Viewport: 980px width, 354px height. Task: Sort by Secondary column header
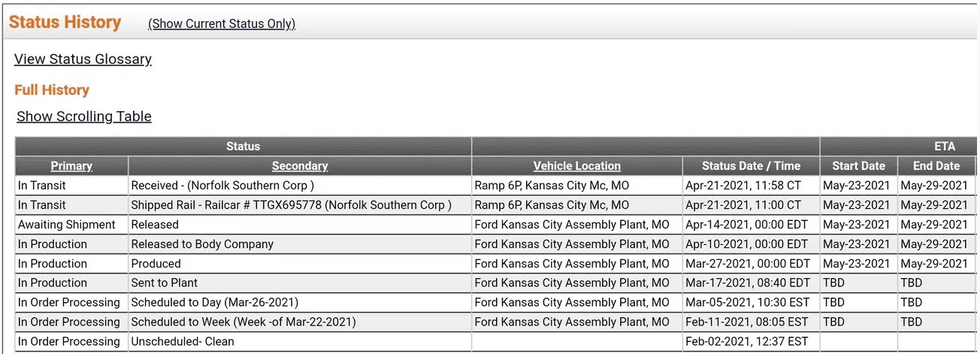pos(300,166)
